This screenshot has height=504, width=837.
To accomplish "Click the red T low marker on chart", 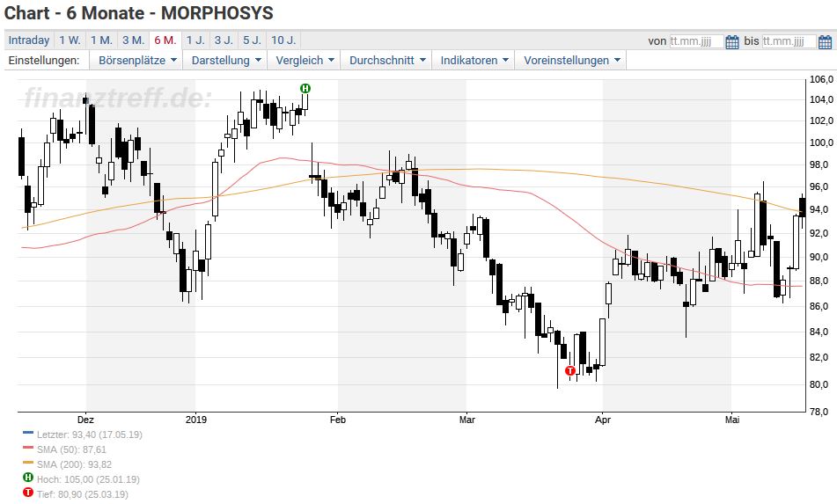I will click(570, 370).
